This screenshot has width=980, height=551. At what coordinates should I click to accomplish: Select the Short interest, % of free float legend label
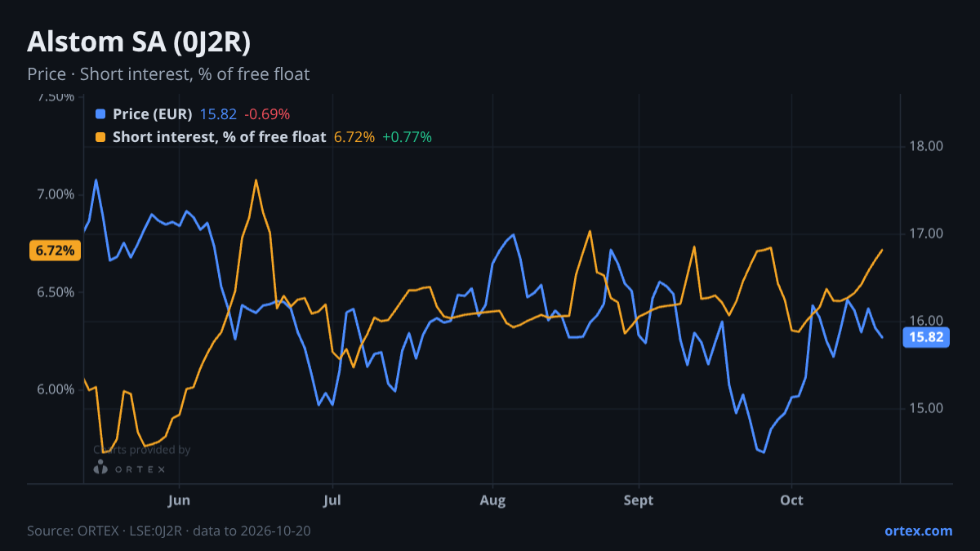pos(219,137)
